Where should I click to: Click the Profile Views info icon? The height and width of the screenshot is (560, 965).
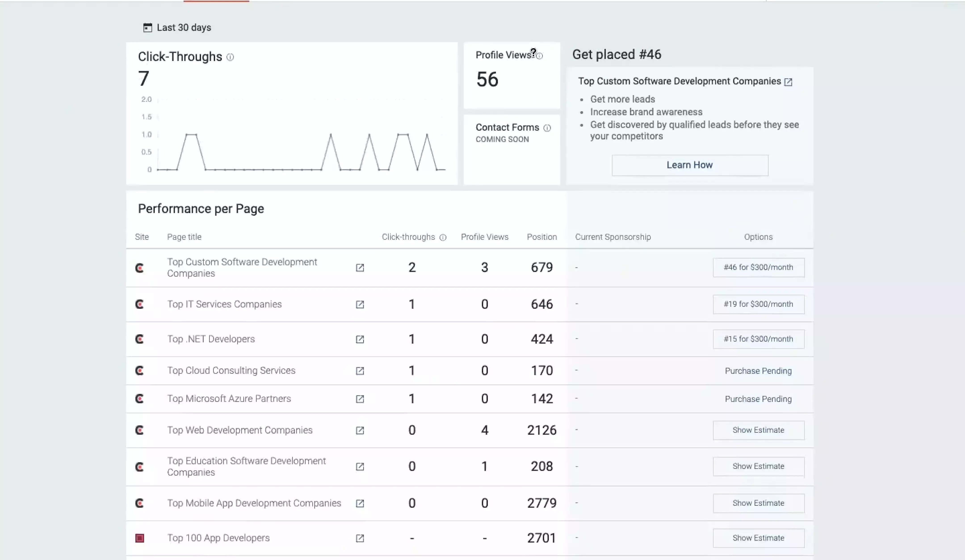click(x=539, y=56)
